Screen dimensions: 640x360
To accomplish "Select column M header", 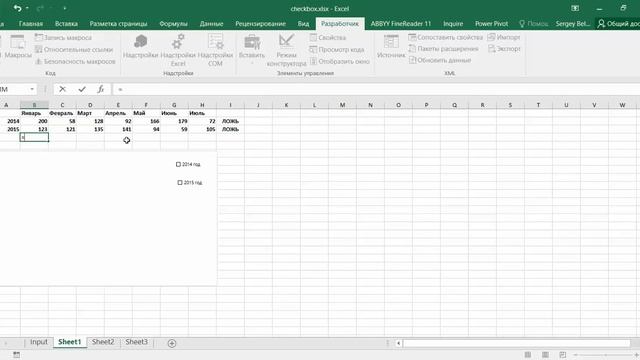I will 342,105.
